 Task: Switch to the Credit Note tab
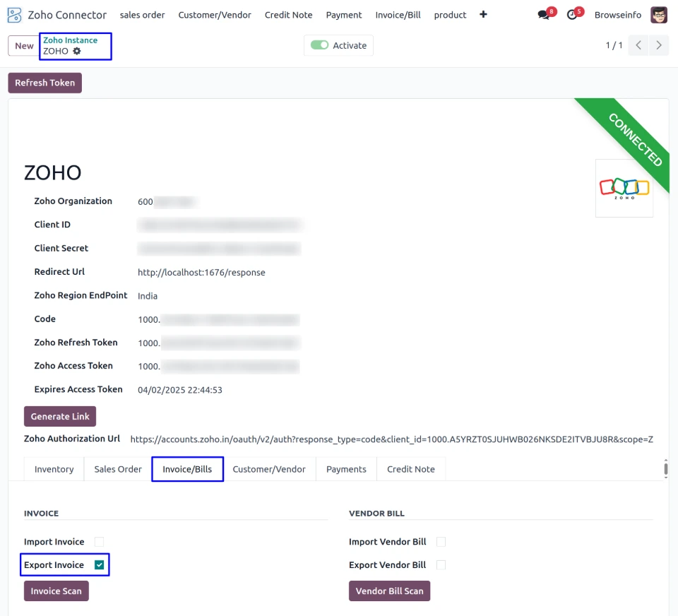point(410,469)
